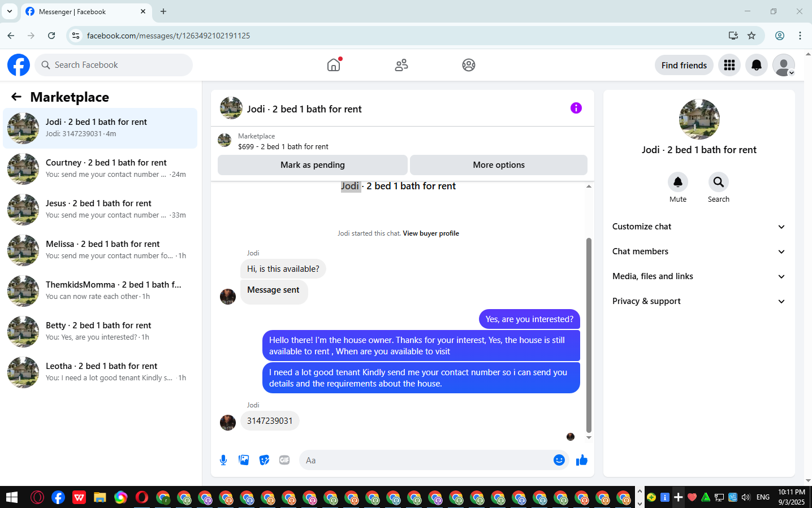Viewport: 812px width, 508px height.
Task: Open conversation information purple icon
Action: pyautogui.click(x=576, y=108)
